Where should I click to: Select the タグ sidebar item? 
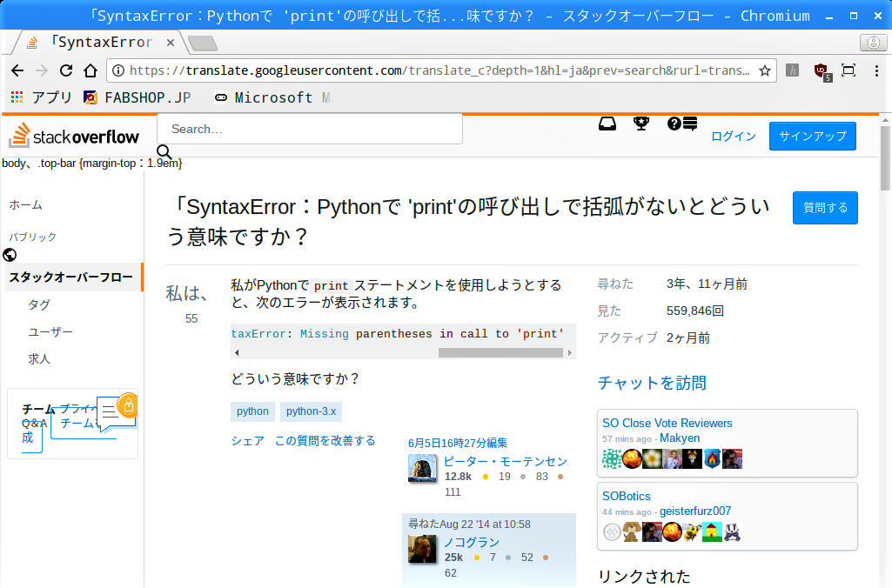(39, 304)
